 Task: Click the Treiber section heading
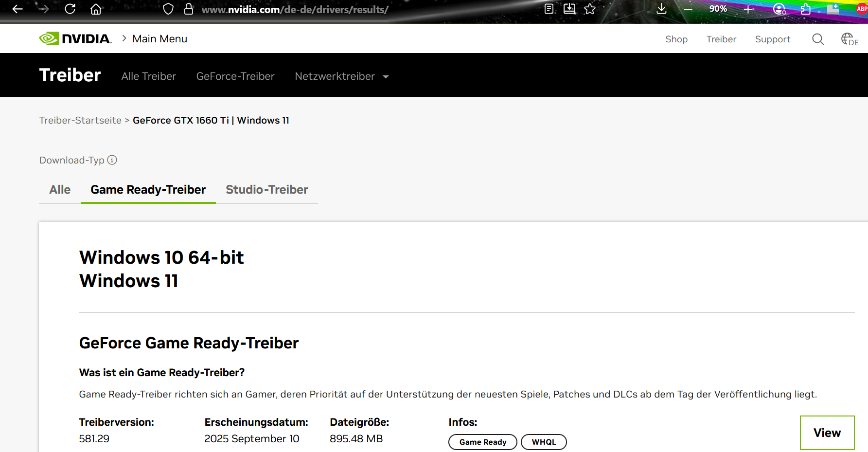pyautogui.click(x=70, y=75)
